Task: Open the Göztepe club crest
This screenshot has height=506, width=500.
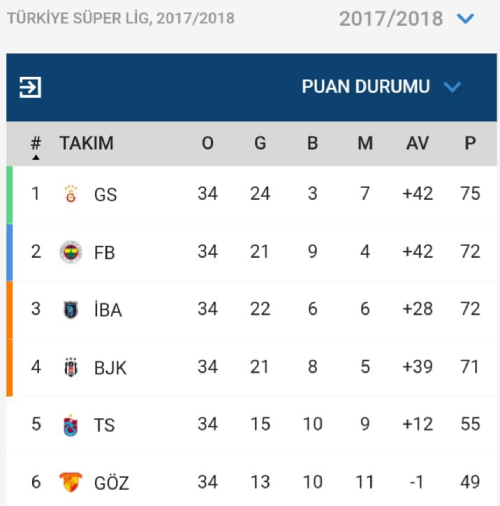Action: pos(71,482)
